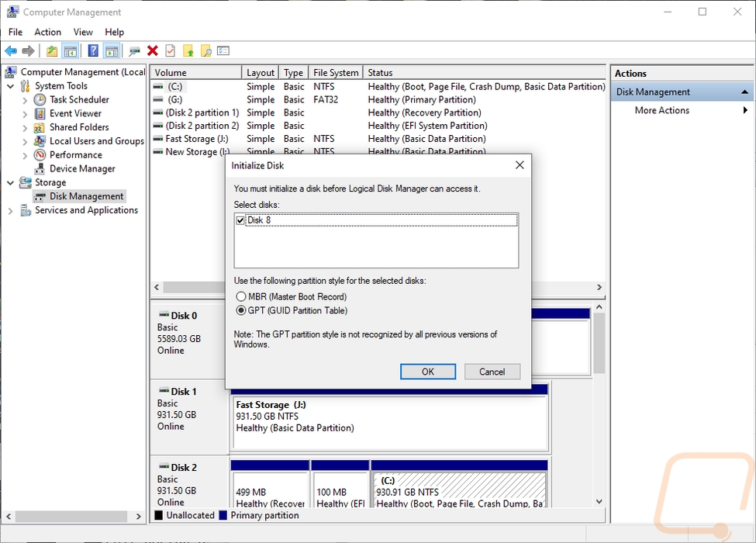756x543 pixels.
Task: Click the blue Help question mark icon
Action: click(93, 51)
